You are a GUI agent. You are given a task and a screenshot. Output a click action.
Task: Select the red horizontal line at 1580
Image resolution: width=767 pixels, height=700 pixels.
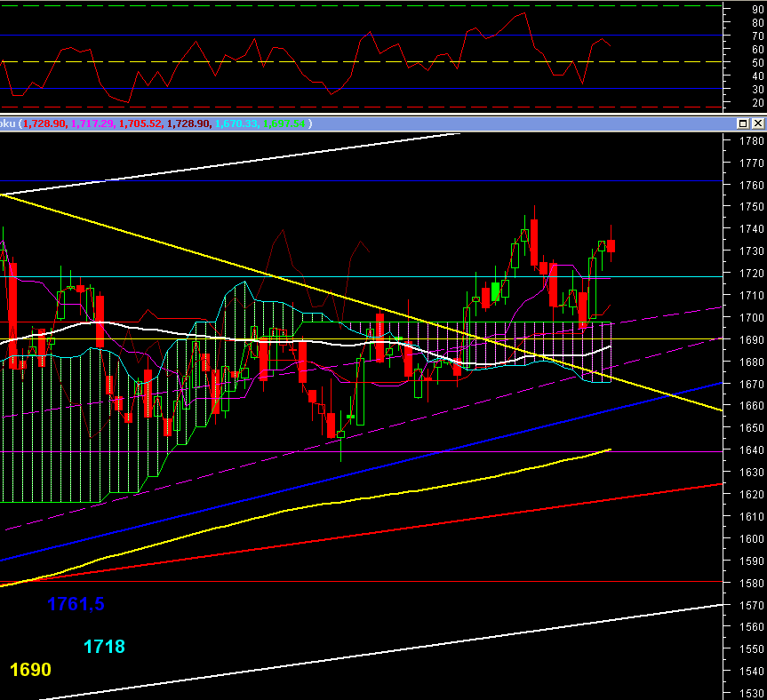click(361, 582)
